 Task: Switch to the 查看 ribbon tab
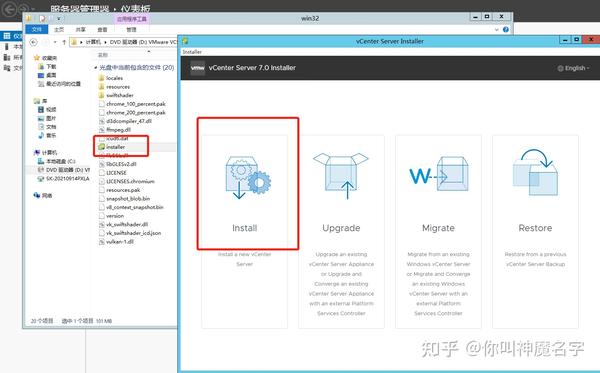(102, 29)
